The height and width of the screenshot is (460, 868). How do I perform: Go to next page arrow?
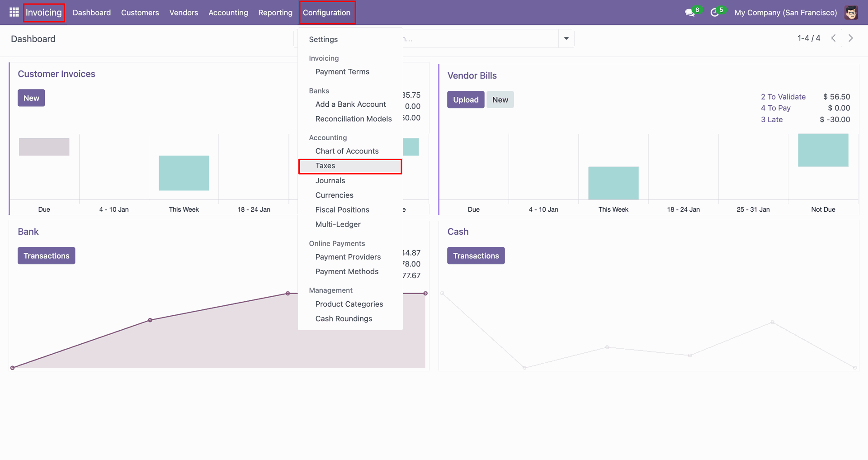click(850, 38)
